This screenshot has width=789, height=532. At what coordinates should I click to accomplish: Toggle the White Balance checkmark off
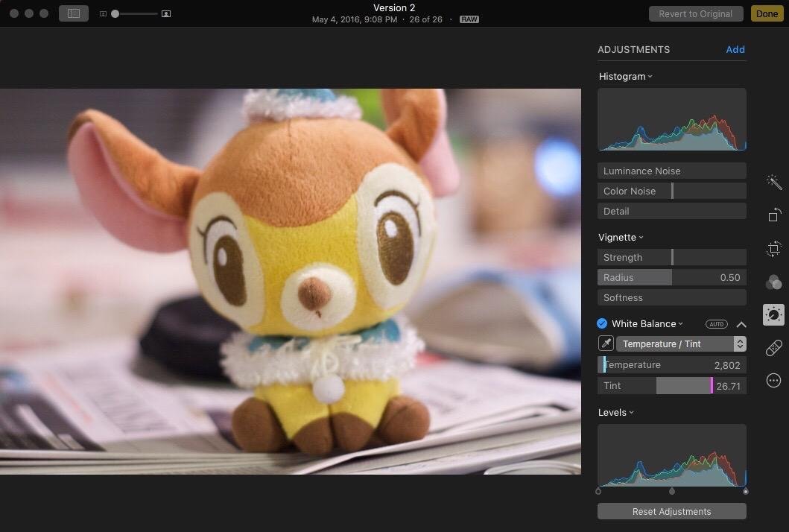[x=602, y=323]
